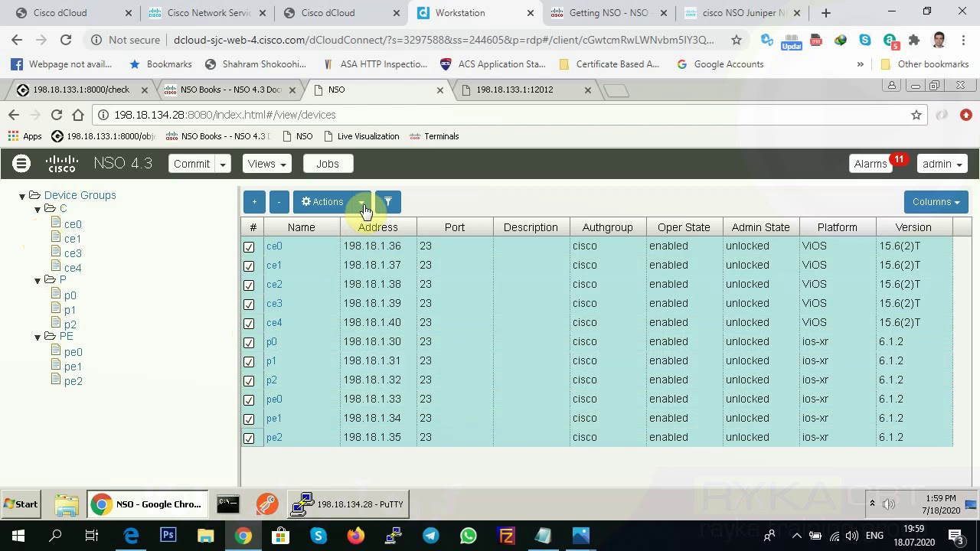Open Microsoft Edge from taskbar

[x=131, y=536]
